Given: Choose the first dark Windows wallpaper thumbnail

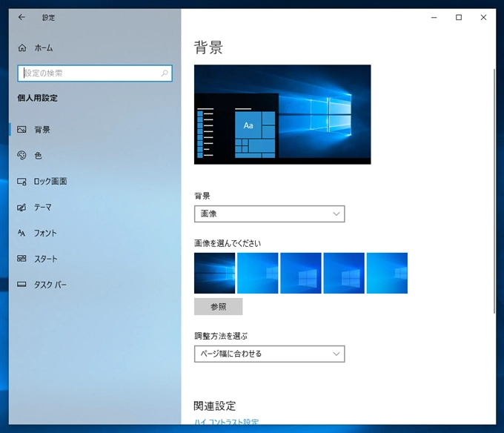Looking at the screenshot, I should (x=214, y=273).
